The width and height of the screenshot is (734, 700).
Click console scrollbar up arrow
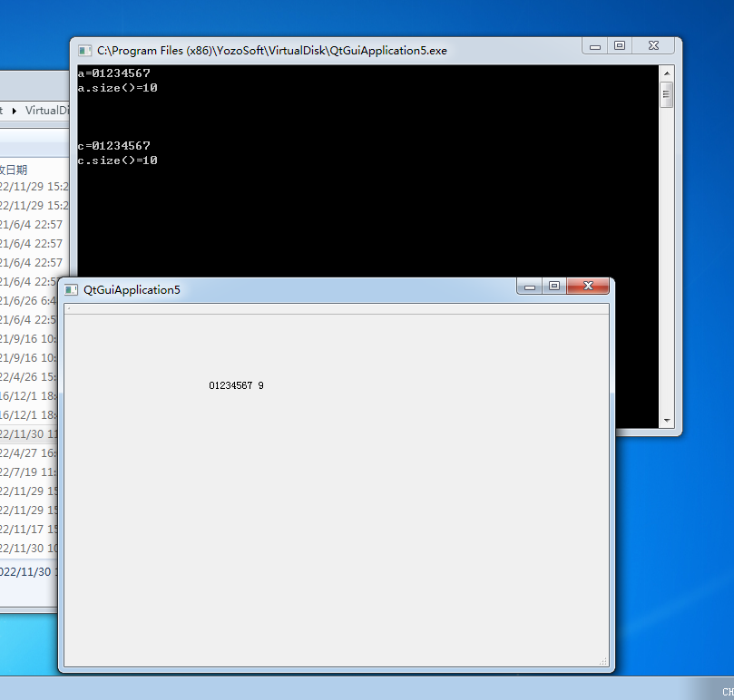(667, 73)
